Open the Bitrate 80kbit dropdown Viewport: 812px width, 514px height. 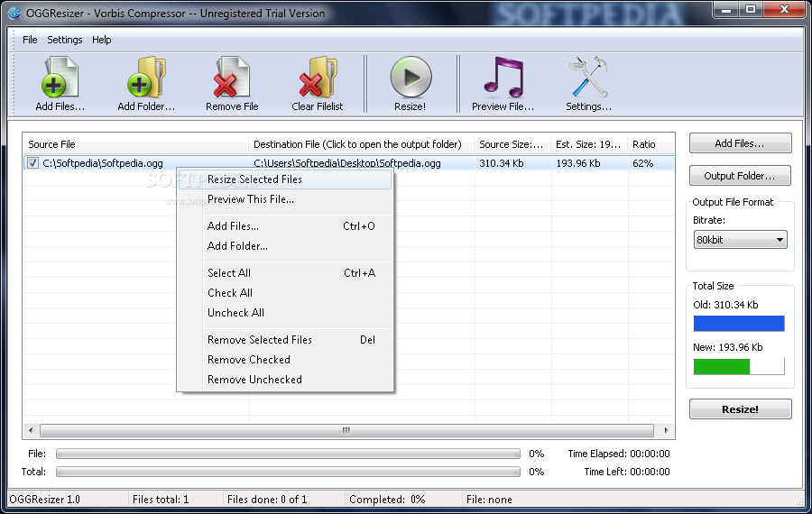(740, 240)
